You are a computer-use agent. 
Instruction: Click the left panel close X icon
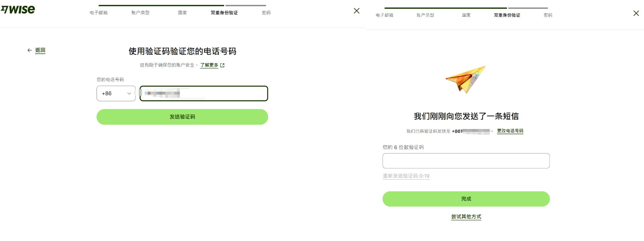(357, 11)
